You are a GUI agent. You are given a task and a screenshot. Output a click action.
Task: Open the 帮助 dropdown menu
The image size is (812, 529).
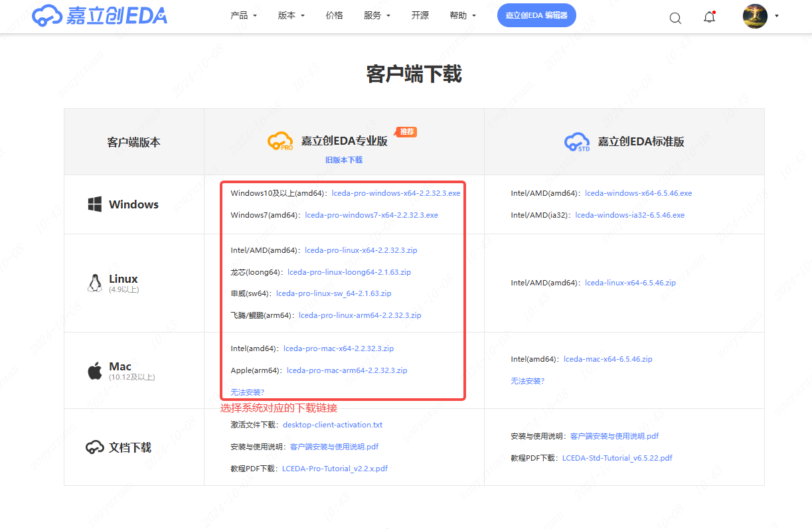463,16
